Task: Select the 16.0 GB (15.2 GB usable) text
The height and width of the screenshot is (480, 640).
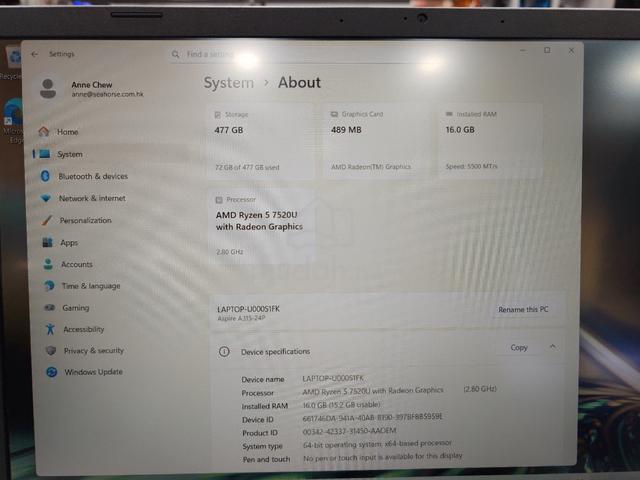Action: click(x=342, y=404)
